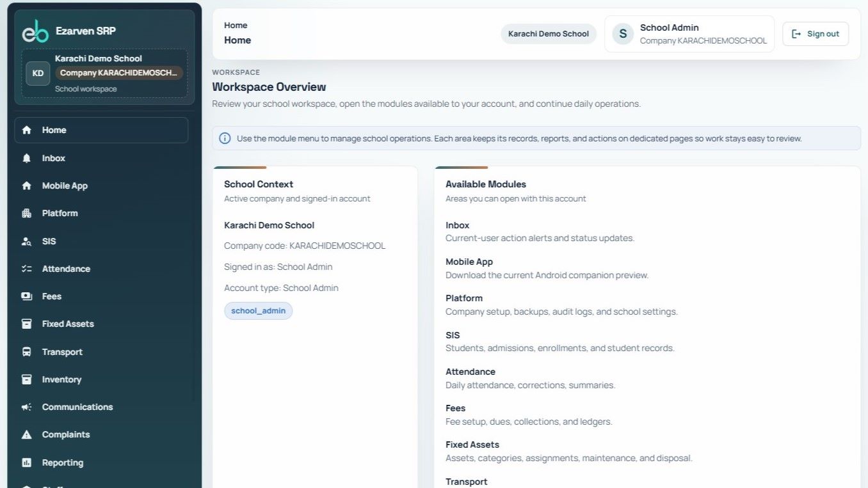Screen dimensions: 868x488
Task: Click 'Signed in as: School Admin' text
Action: [x=278, y=267]
